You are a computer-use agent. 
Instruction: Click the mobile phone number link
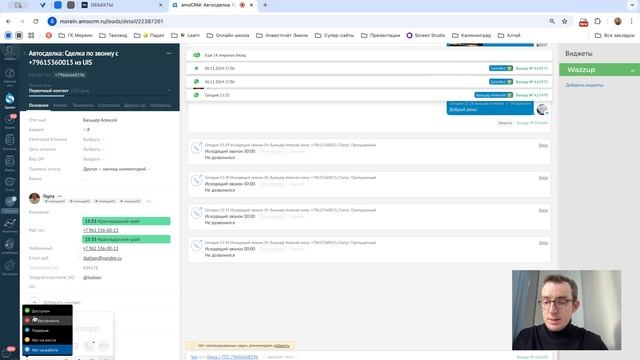coord(100,248)
